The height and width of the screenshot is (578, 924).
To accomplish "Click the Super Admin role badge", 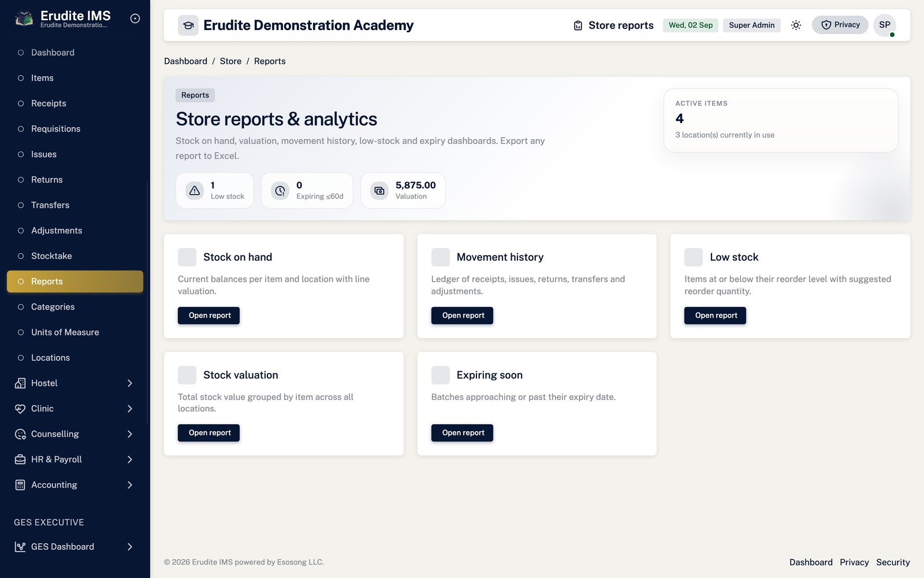I will pos(752,25).
